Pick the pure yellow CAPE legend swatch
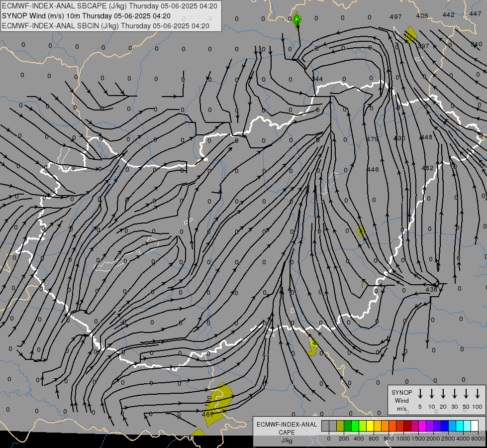 pyautogui.click(x=370, y=426)
